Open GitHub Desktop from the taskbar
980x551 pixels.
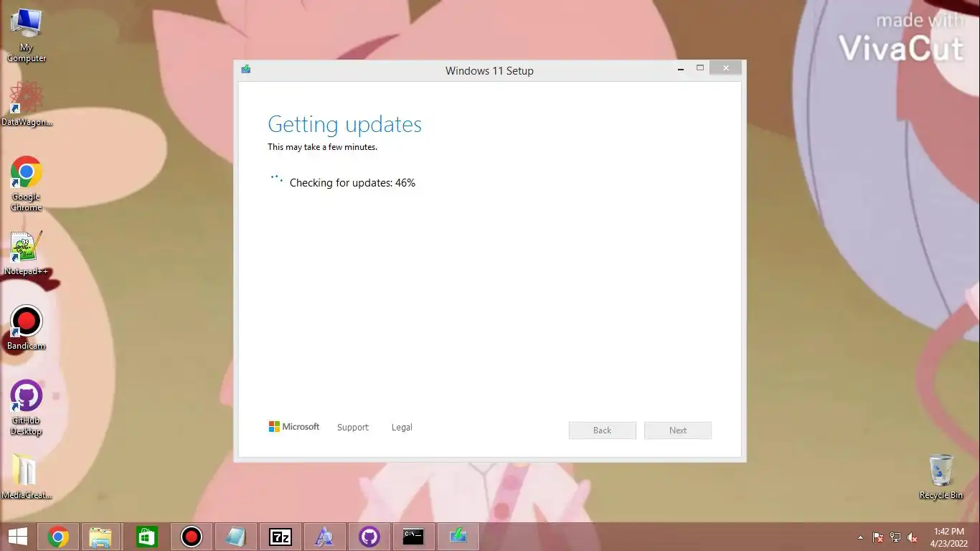[x=369, y=537]
